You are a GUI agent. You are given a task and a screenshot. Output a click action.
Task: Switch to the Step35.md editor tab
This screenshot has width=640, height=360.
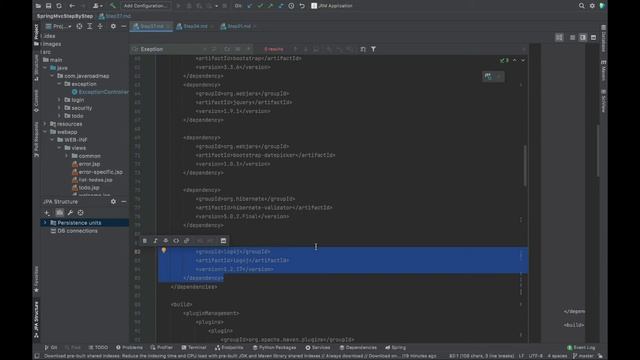click(x=238, y=26)
